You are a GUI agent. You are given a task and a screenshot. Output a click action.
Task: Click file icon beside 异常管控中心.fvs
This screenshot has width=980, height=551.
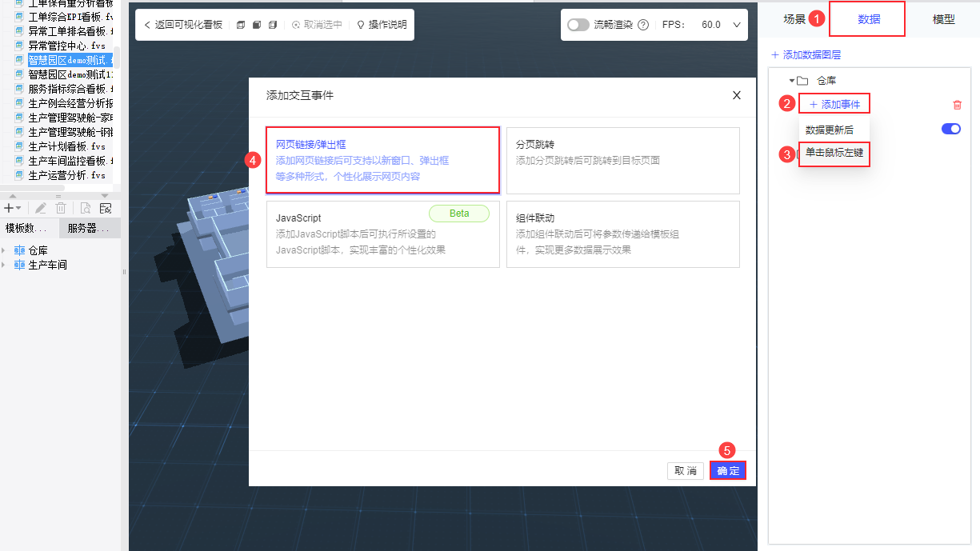coord(20,46)
